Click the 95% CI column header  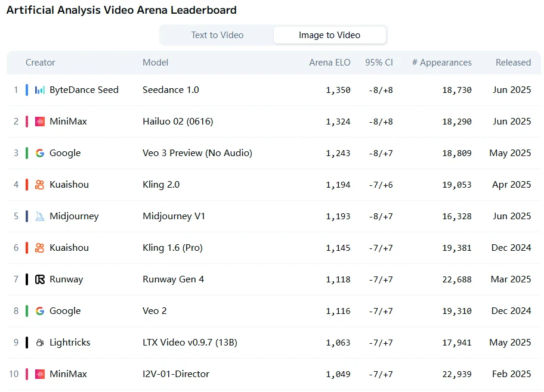tap(379, 63)
